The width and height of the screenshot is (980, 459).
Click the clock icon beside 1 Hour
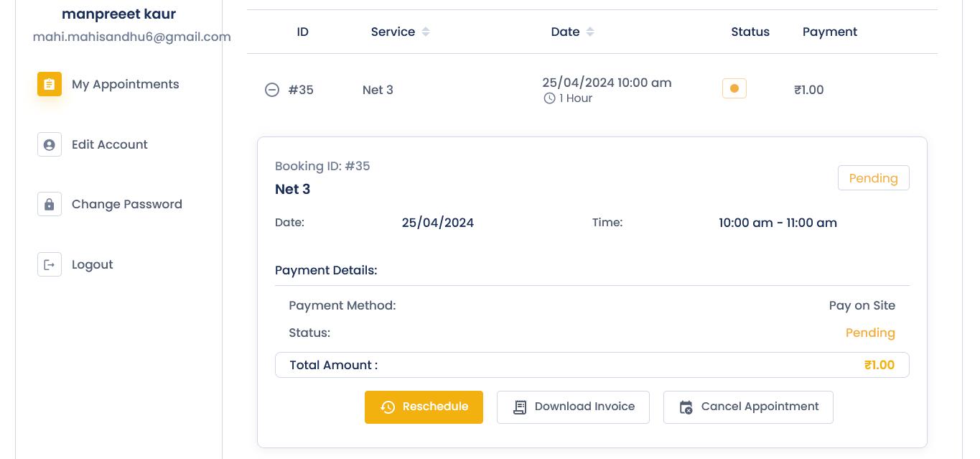click(x=549, y=98)
